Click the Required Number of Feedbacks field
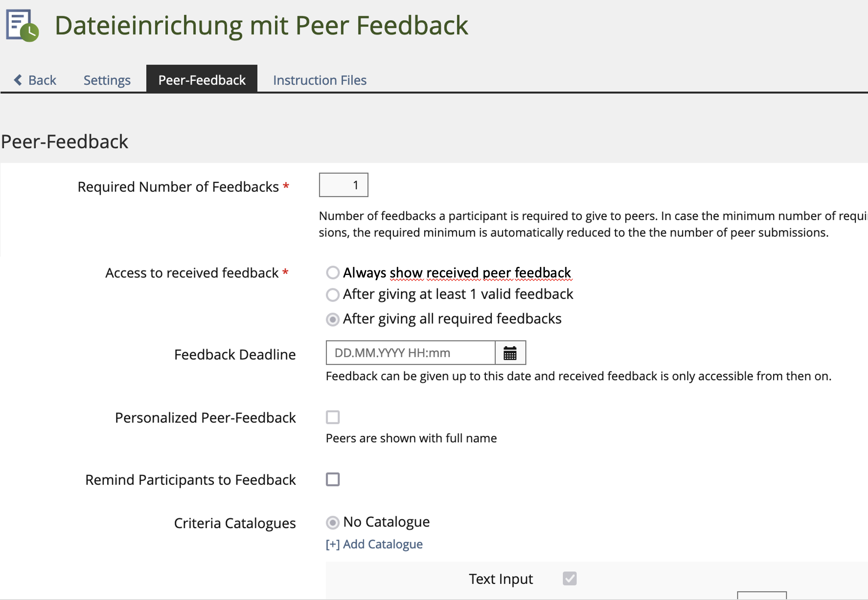 [x=343, y=185]
